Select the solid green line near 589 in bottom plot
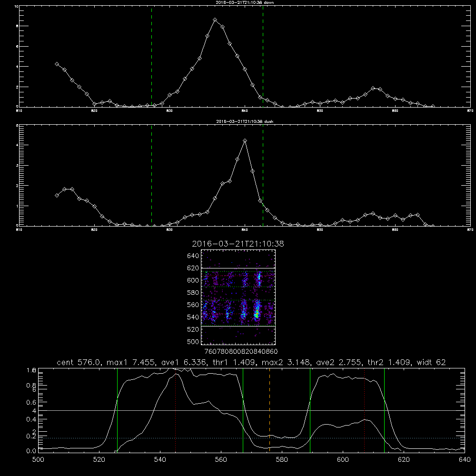Image resolution: width=476 pixels, height=476 pixels. [310, 410]
